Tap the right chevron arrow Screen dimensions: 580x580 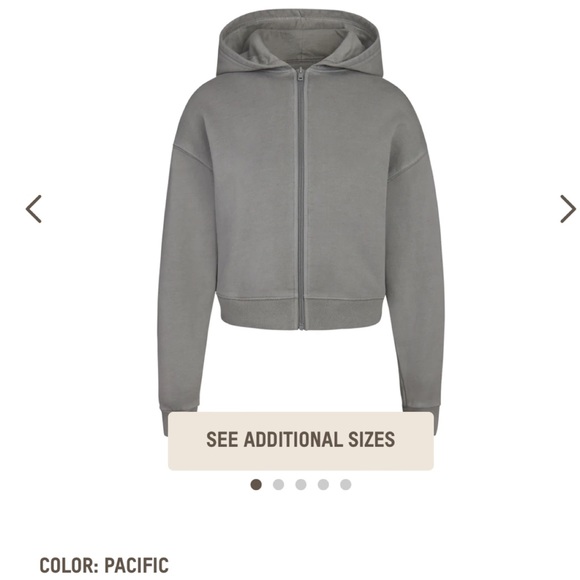[x=568, y=209]
